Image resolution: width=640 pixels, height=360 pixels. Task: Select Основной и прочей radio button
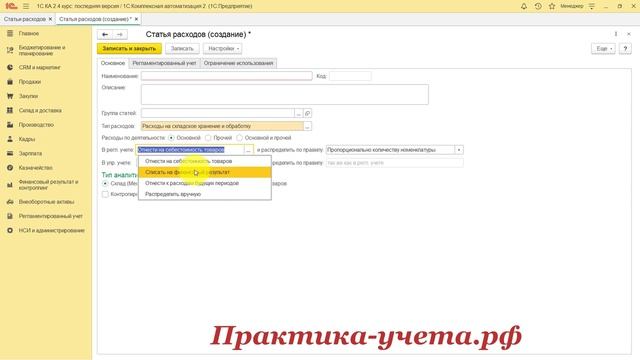(240, 138)
